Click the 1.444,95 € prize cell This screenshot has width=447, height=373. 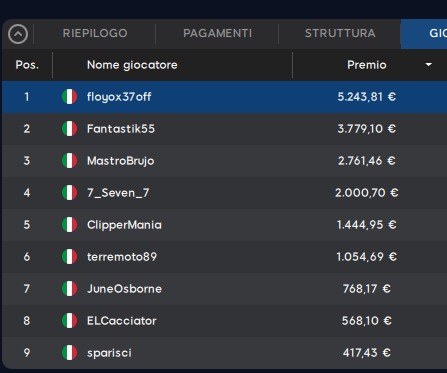pyautogui.click(x=366, y=225)
